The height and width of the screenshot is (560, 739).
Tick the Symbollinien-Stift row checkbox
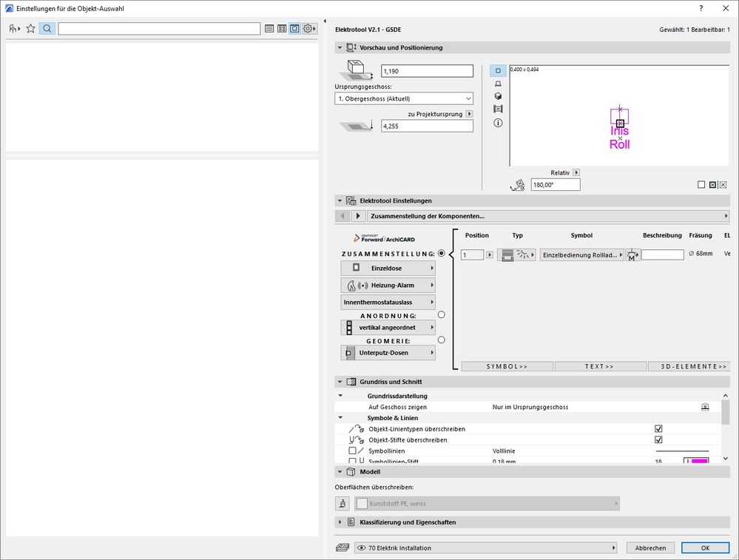click(x=352, y=461)
